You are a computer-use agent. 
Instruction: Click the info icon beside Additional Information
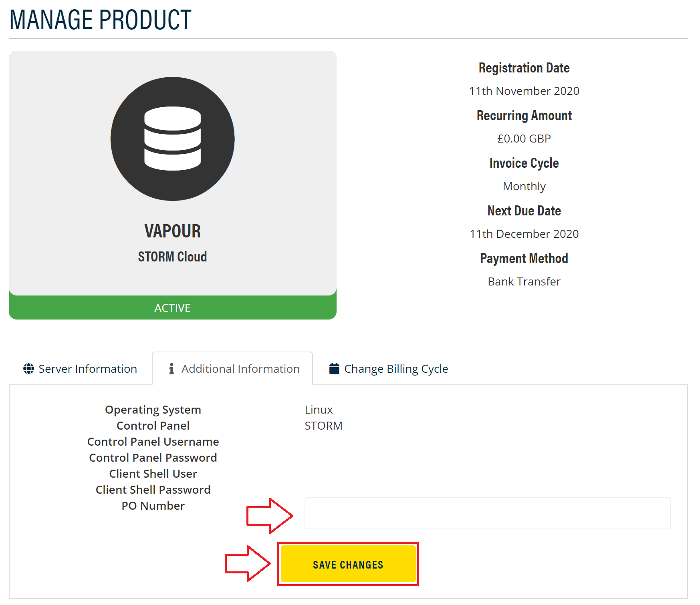(x=171, y=368)
